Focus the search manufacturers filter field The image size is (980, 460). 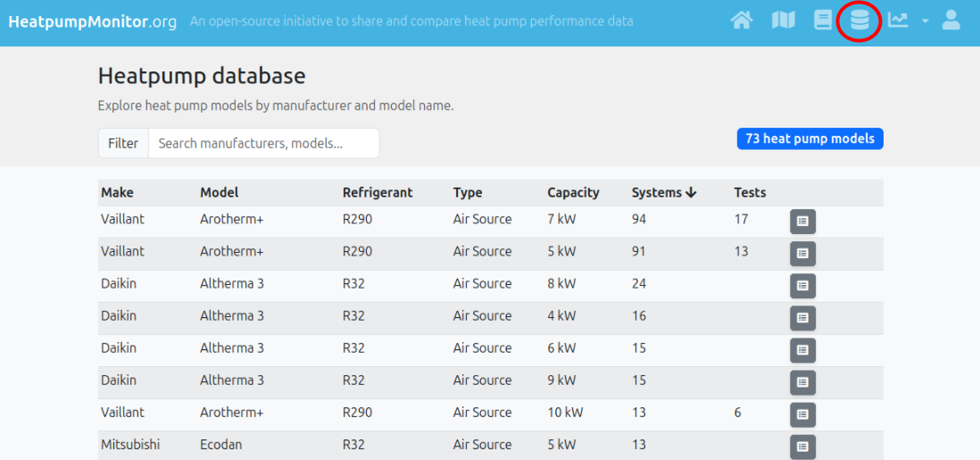pos(263,143)
